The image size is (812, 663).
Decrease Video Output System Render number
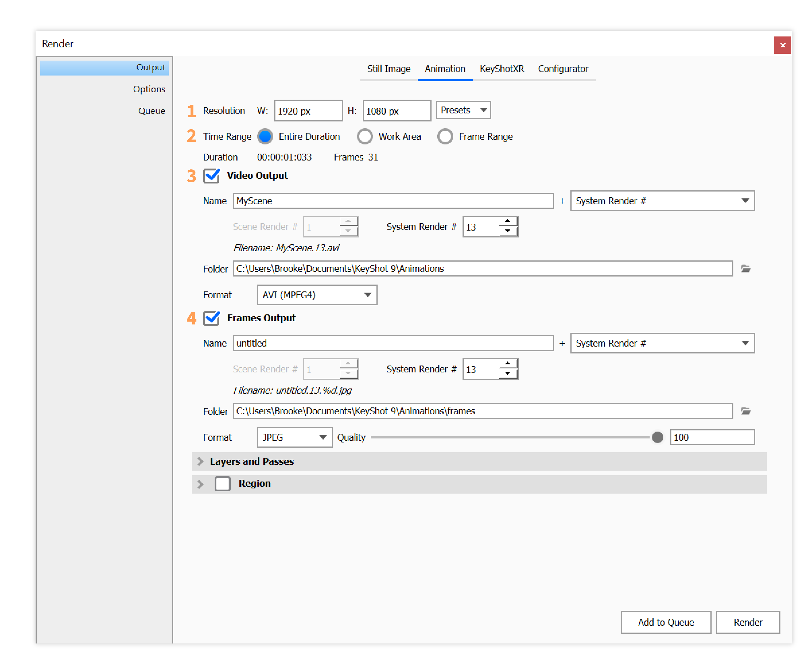pyautogui.click(x=508, y=231)
